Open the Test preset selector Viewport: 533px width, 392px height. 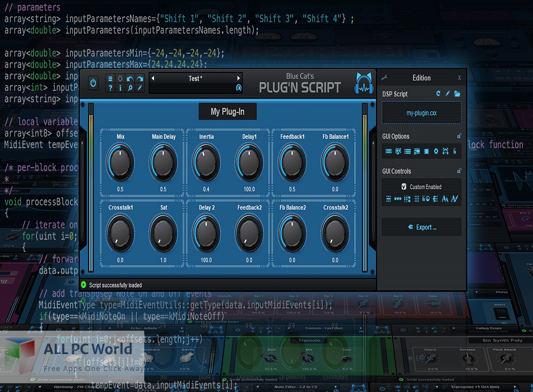[195, 79]
